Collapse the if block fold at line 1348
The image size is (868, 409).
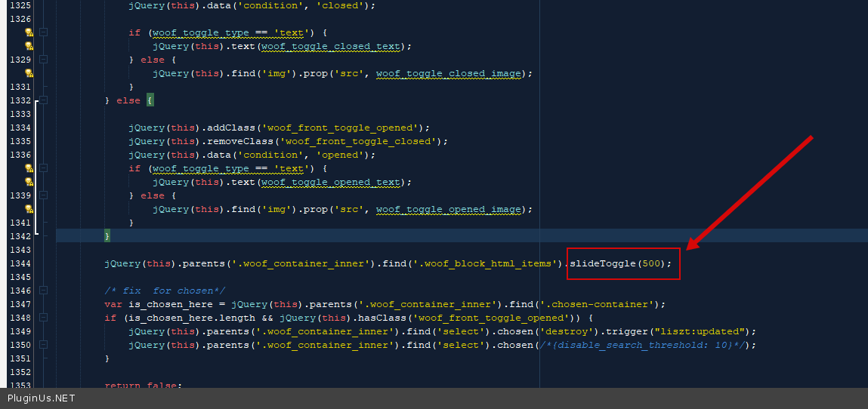click(x=44, y=318)
